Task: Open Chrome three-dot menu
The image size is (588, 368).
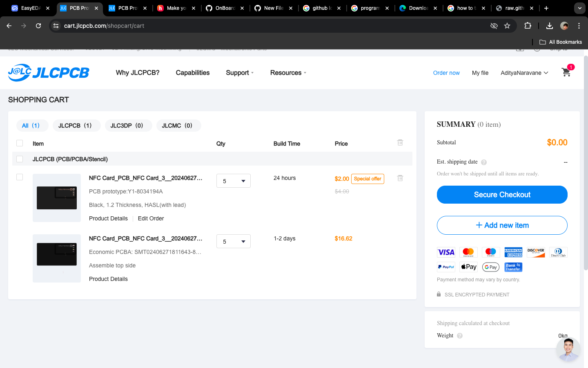Action: pyautogui.click(x=579, y=26)
